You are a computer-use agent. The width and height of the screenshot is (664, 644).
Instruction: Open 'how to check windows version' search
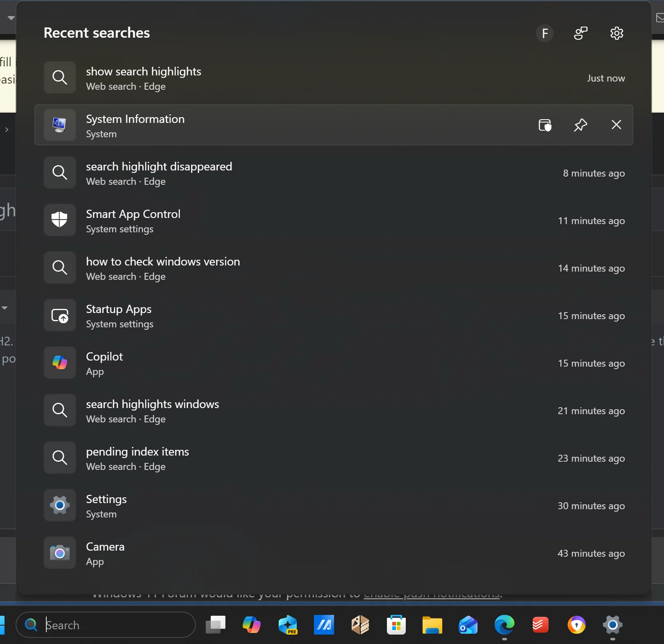(334, 268)
